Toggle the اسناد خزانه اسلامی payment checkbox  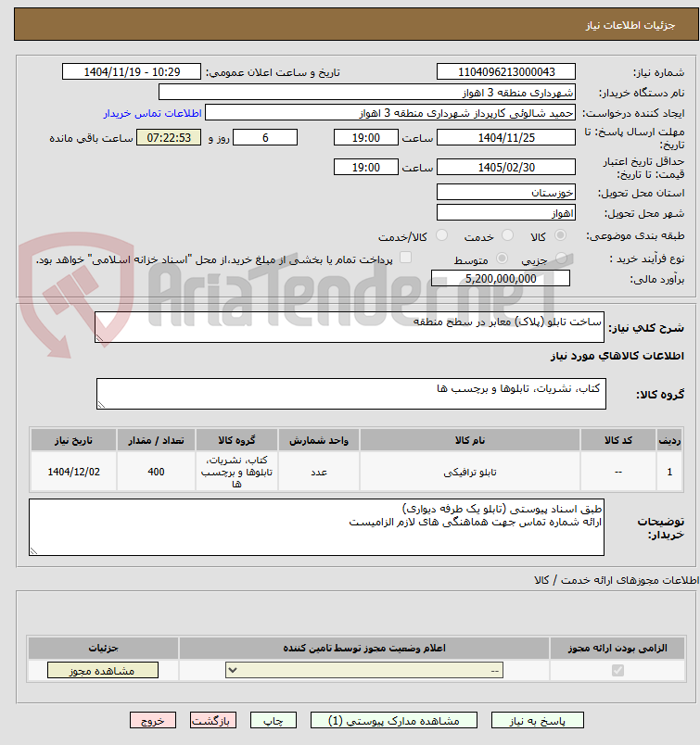pos(406,258)
